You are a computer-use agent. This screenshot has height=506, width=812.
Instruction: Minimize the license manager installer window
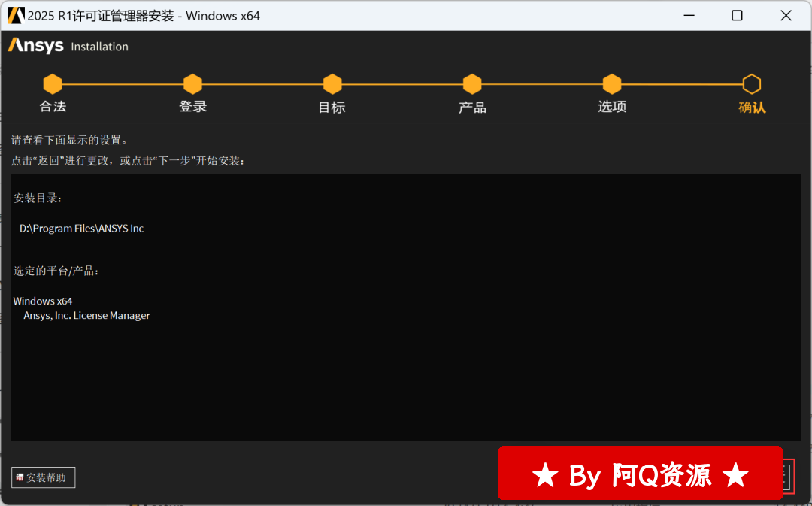tap(689, 16)
